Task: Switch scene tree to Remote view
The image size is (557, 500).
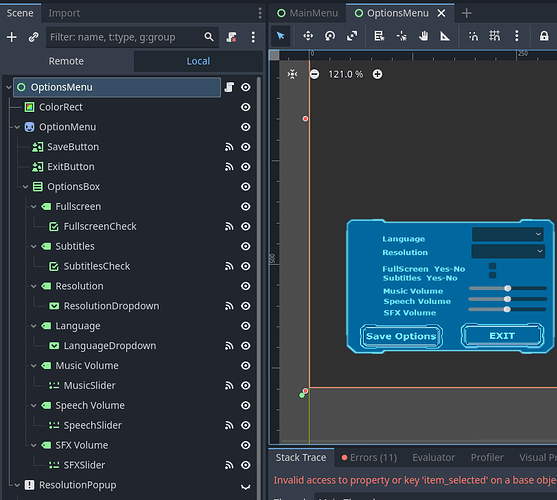Action: tap(66, 61)
